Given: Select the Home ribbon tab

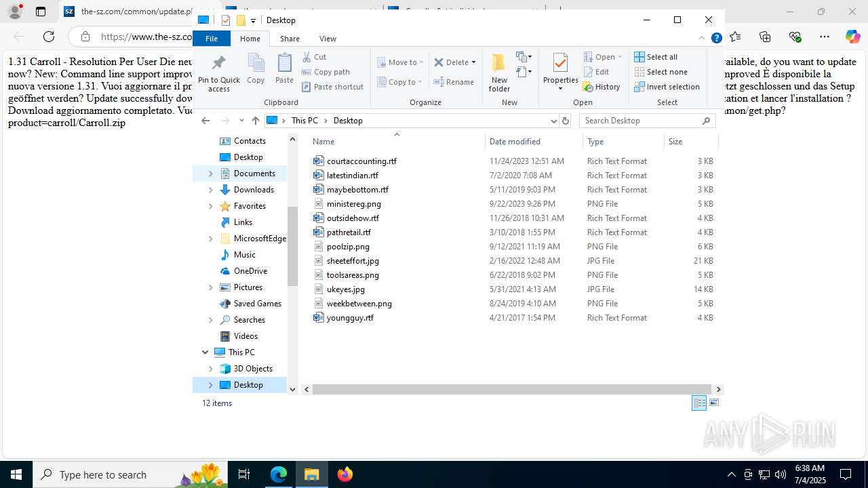Looking at the screenshot, I should [x=250, y=39].
